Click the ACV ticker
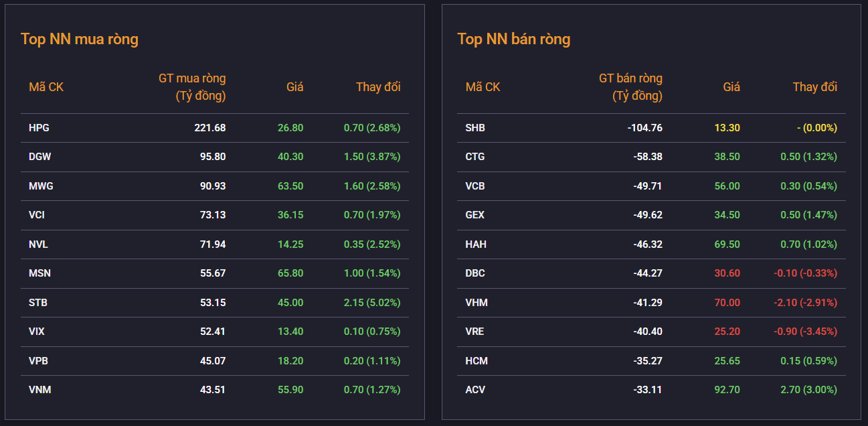Screen dimensions: 868x426 (x=475, y=390)
